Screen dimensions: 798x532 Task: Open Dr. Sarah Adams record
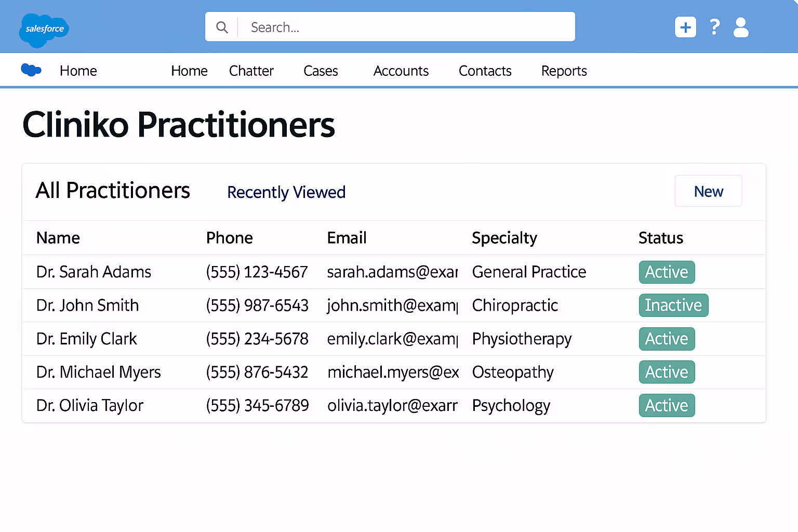tap(94, 272)
